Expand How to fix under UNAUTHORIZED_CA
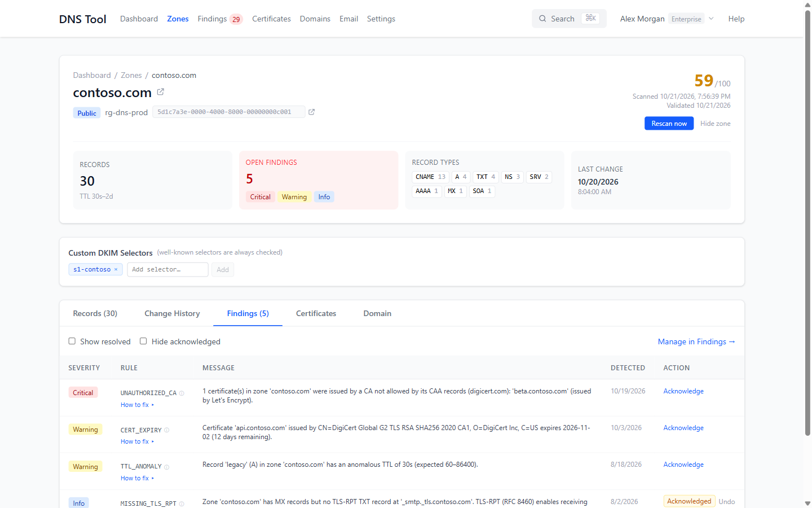Image resolution: width=812 pixels, height=508 pixels. point(137,405)
